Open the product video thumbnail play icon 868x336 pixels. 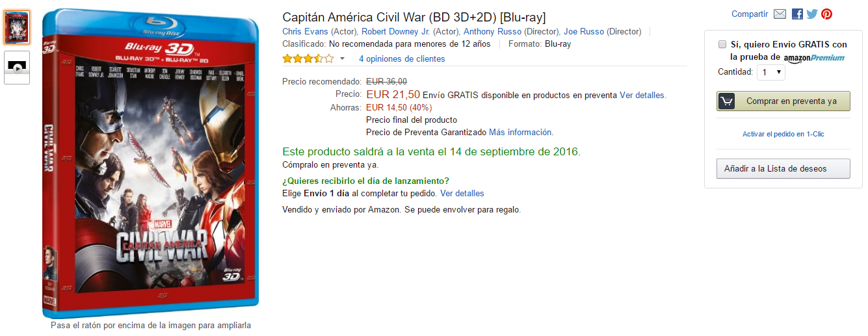point(17,68)
